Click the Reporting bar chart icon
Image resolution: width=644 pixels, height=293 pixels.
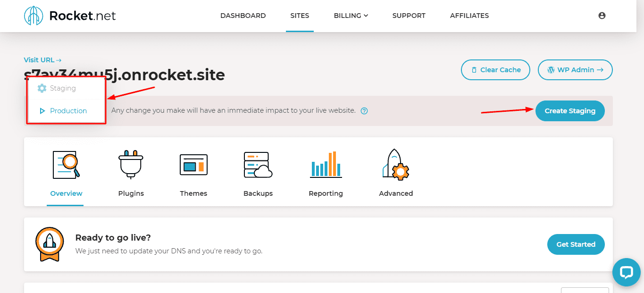coord(326,165)
